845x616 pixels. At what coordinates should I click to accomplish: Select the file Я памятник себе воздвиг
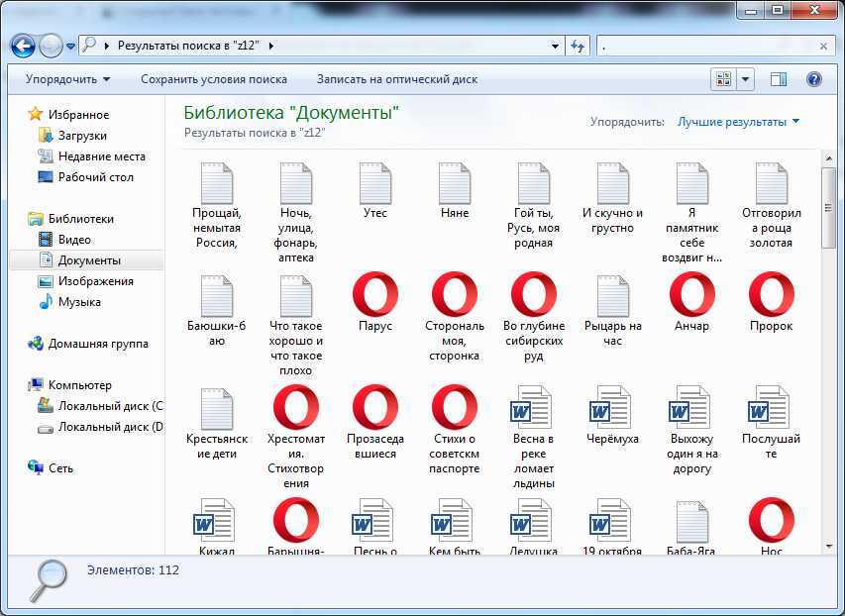[692, 213]
